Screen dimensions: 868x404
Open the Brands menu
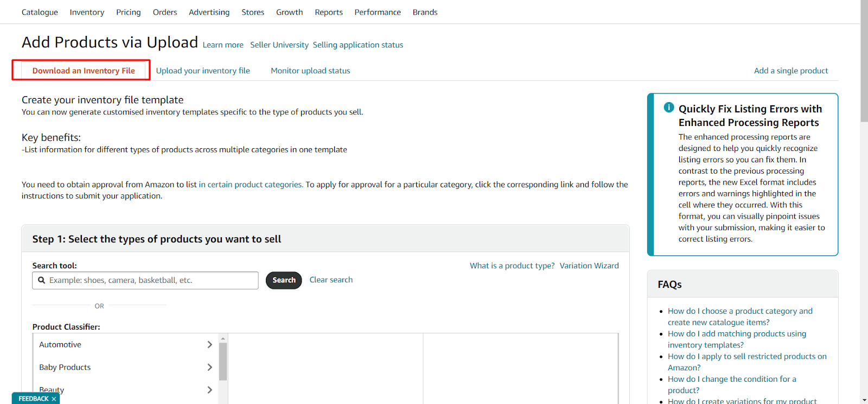coord(425,12)
